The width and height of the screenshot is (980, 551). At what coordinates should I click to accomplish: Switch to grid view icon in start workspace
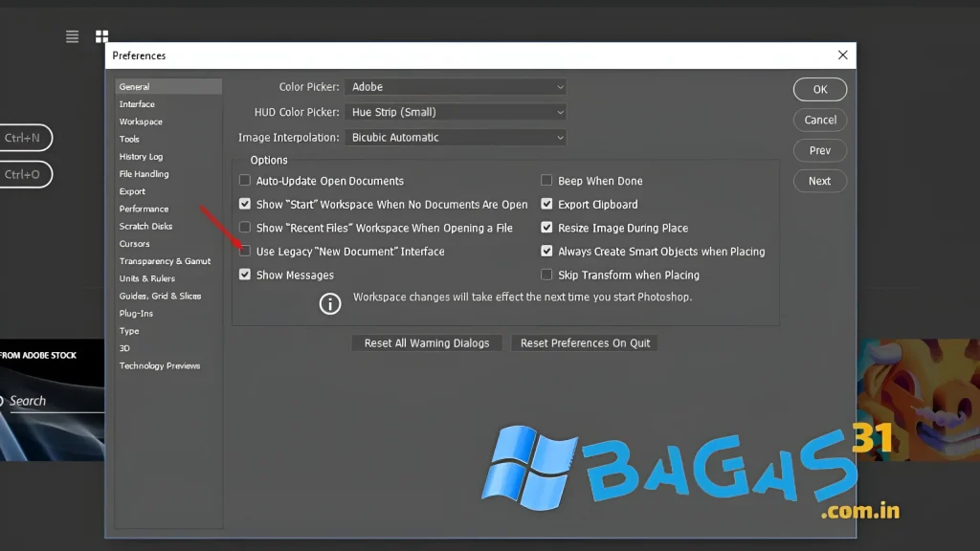tap(101, 37)
